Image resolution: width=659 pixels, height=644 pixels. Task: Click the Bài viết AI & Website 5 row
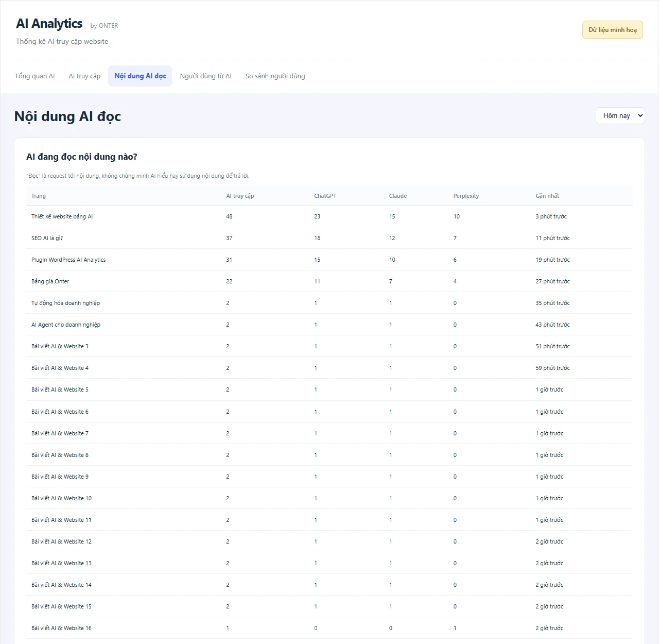[x=329, y=389]
